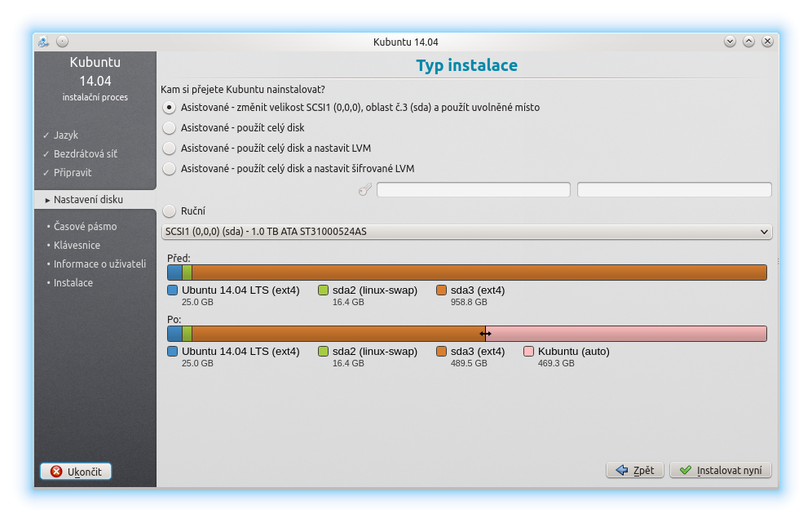Click the installer app icon in title bar
812x523 pixels.
[43, 42]
